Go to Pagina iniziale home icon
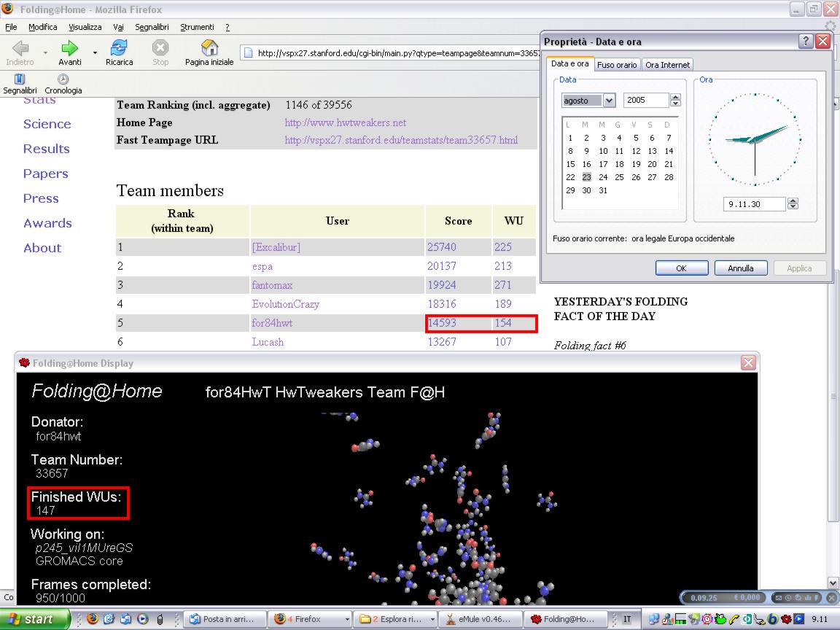The width and height of the screenshot is (840, 630). point(209,47)
